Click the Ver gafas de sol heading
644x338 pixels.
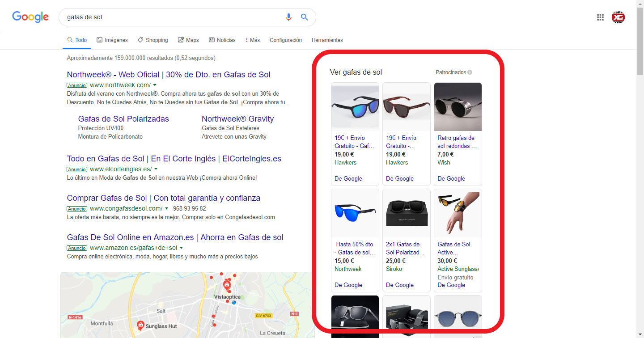(356, 72)
